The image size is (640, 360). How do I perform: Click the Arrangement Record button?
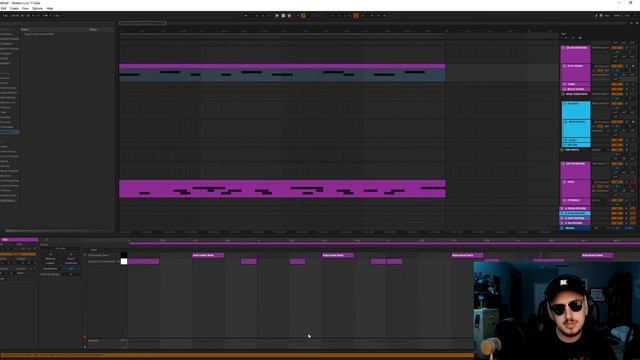point(289,16)
